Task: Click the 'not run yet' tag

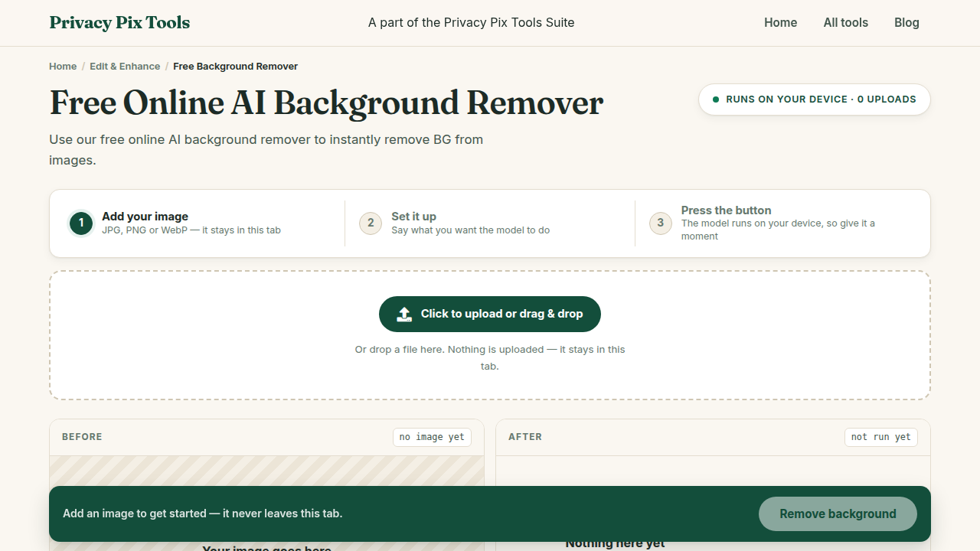Action: [x=880, y=437]
